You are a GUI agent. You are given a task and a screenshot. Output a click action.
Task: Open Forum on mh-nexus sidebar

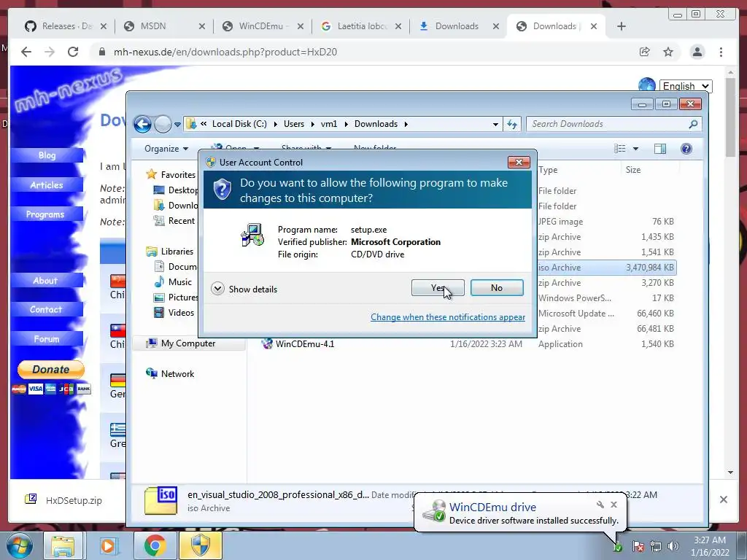coord(47,339)
